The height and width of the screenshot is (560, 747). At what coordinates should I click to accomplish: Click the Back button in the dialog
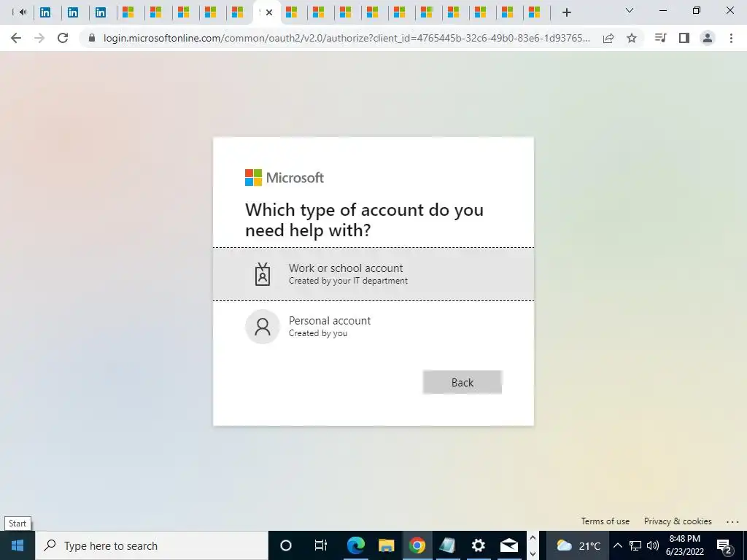point(462,382)
